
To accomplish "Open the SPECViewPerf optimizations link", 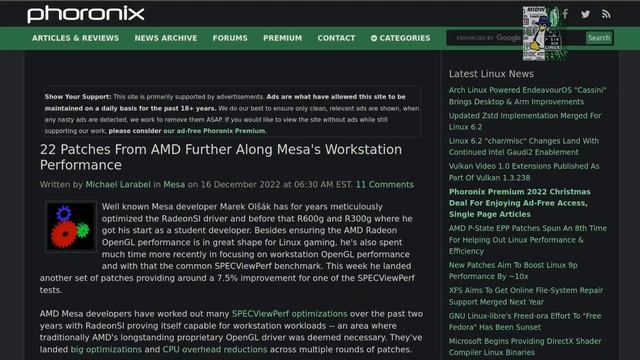I will click(289, 314).
